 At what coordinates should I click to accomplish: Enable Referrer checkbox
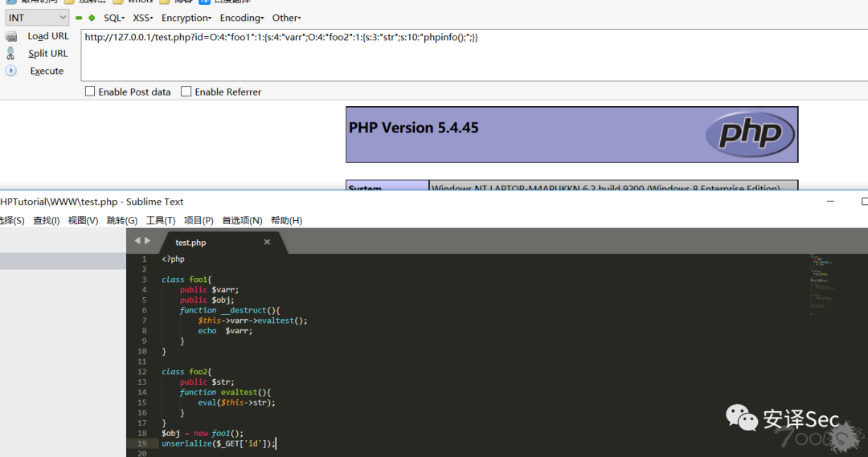pos(186,92)
